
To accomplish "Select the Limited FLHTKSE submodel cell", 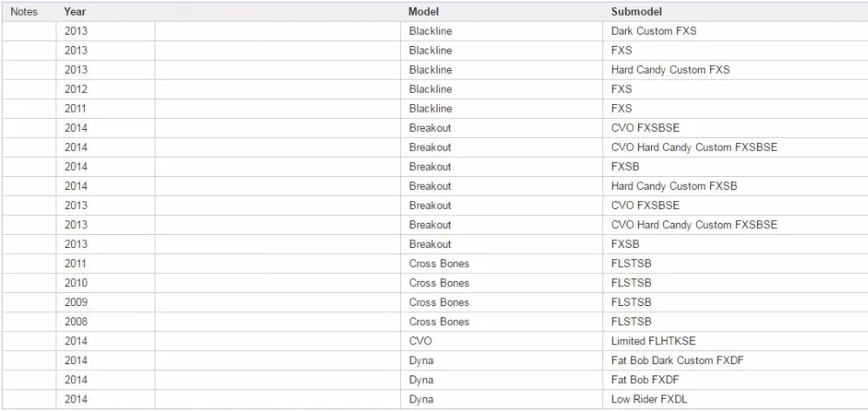I will coord(735,342).
